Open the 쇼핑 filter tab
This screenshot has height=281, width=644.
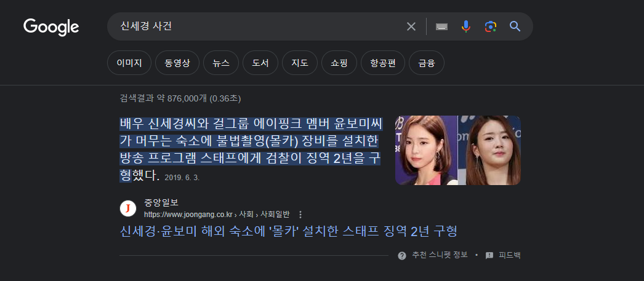[x=339, y=63]
